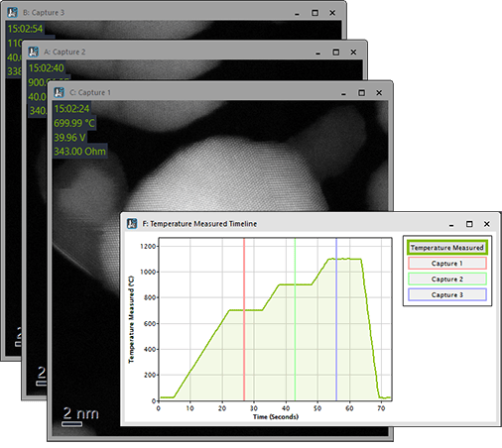Close the Temperature Measured Timeline window
Image resolution: width=502 pixels, height=448 pixels.
[487, 224]
